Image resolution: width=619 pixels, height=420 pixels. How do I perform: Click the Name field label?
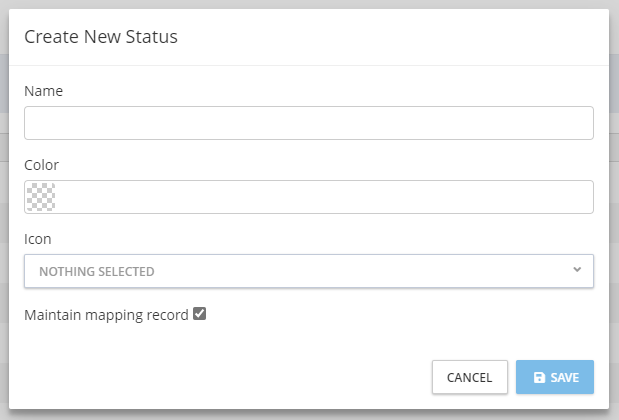tap(43, 91)
